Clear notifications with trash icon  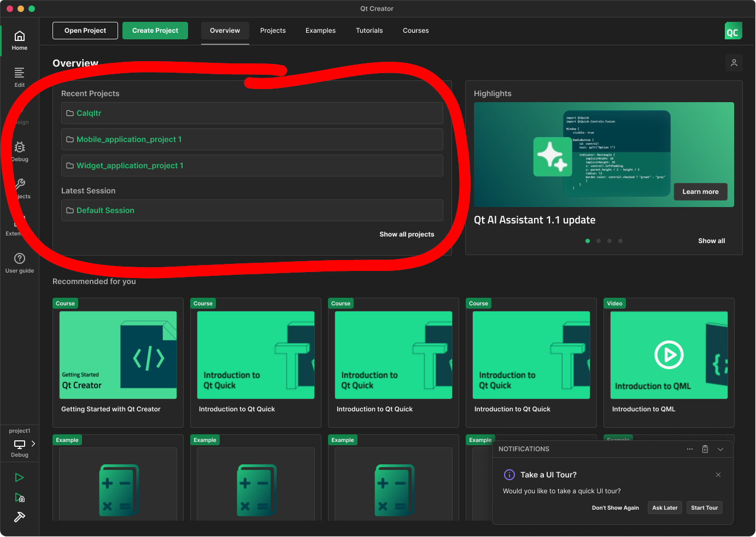pyautogui.click(x=705, y=449)
